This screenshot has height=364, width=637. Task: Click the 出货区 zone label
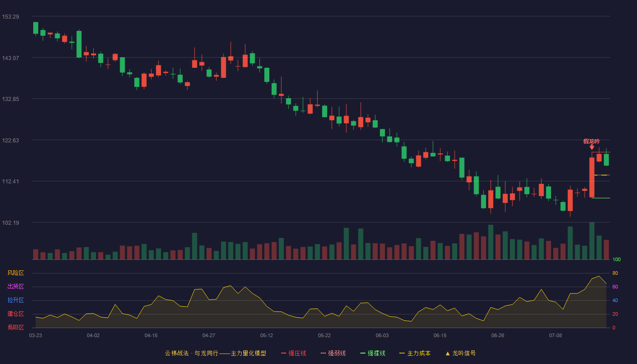[x=15, y=287]
